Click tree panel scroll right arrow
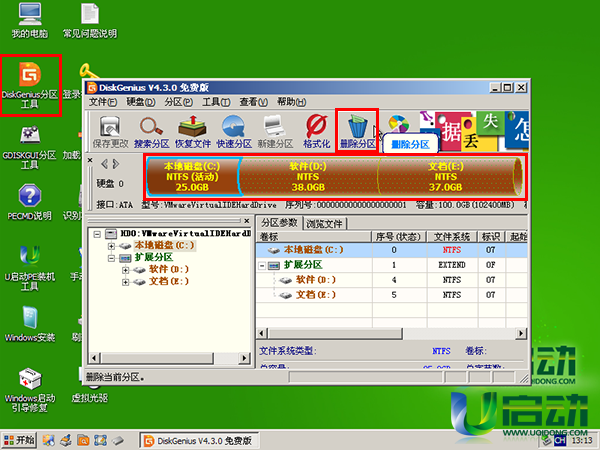Image resolution: width=600 pixels, height=450 pixels. [x=244, y=358]
